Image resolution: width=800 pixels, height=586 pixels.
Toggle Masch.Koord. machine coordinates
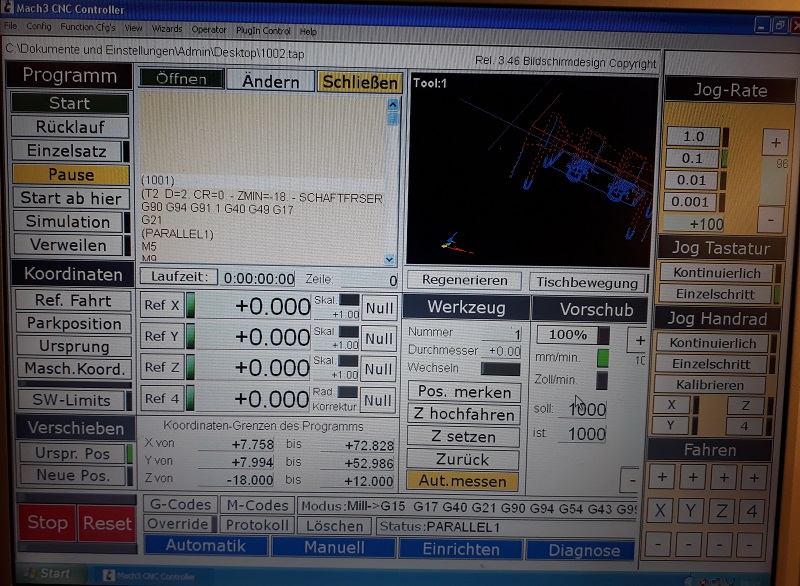pos(75,368)
